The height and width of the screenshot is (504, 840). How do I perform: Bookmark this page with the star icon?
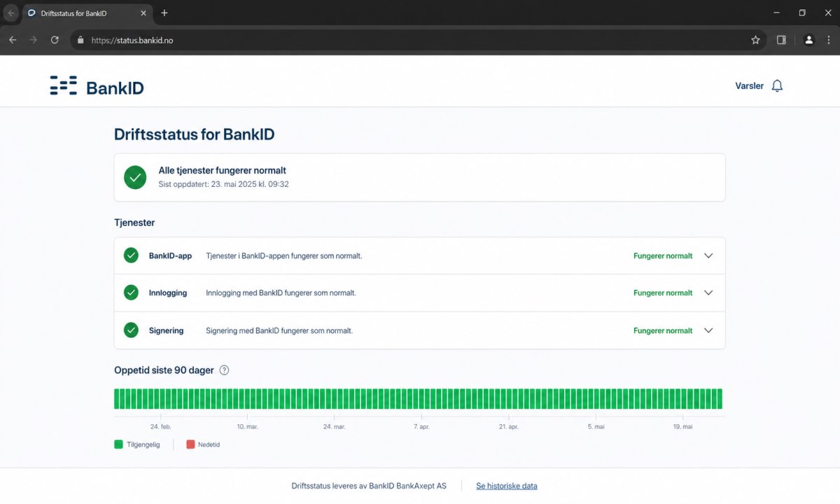click(755, 40)
